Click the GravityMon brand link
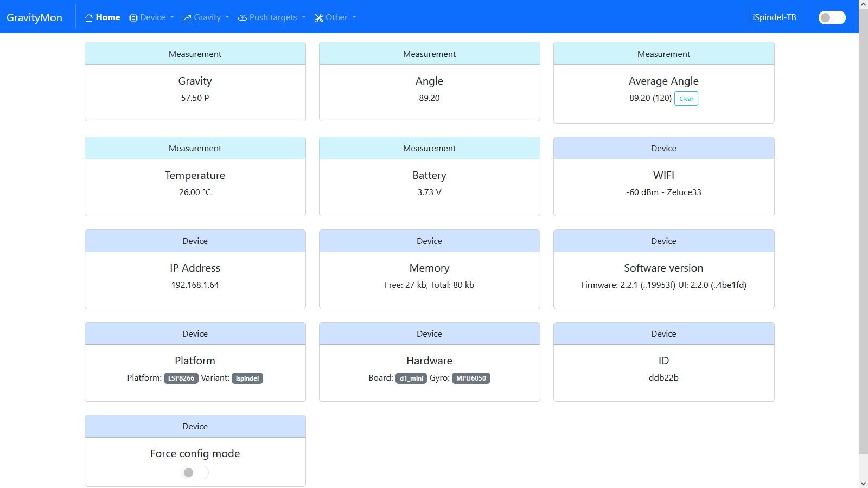Viewport: 868px width, 488px height. 34,17
